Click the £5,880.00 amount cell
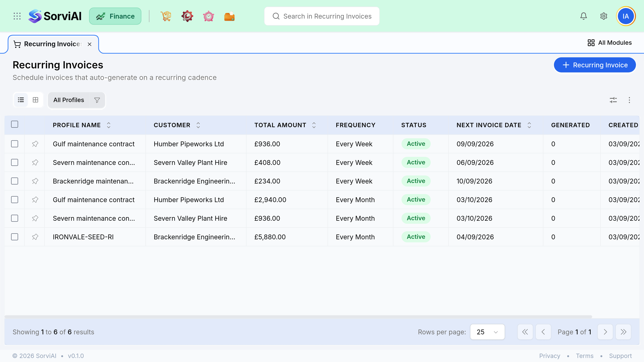Screen dimensions: 644x362 click(270, 237)
